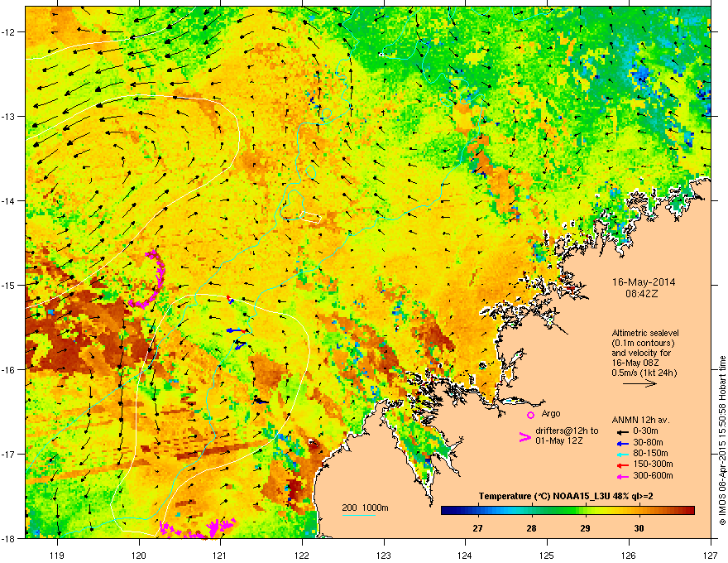Click the colorbar tick label 29
Viewport: 728px width, 563px height.
(x=586, y=528)
